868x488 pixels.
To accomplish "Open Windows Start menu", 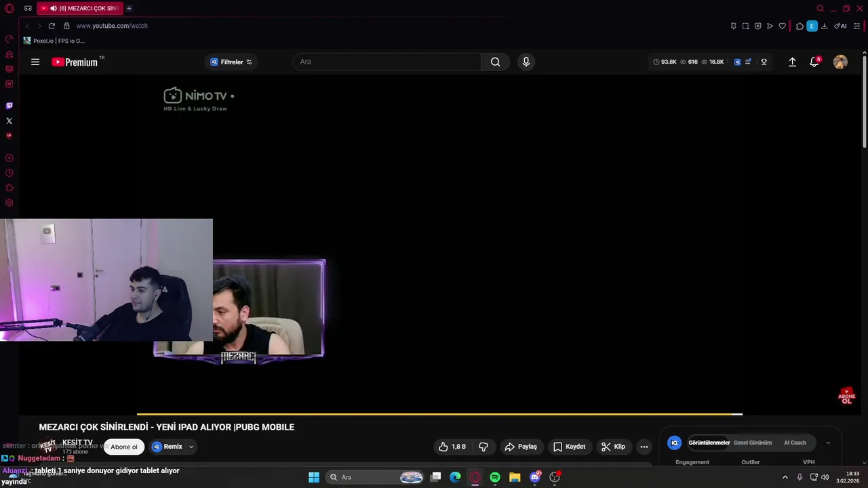I will click(314, 477).
